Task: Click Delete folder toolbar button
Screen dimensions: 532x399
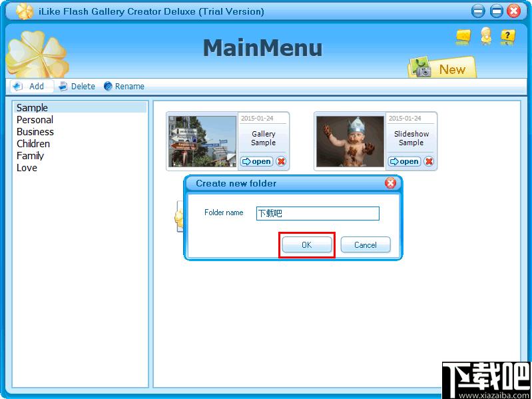Action: (77, 86)
